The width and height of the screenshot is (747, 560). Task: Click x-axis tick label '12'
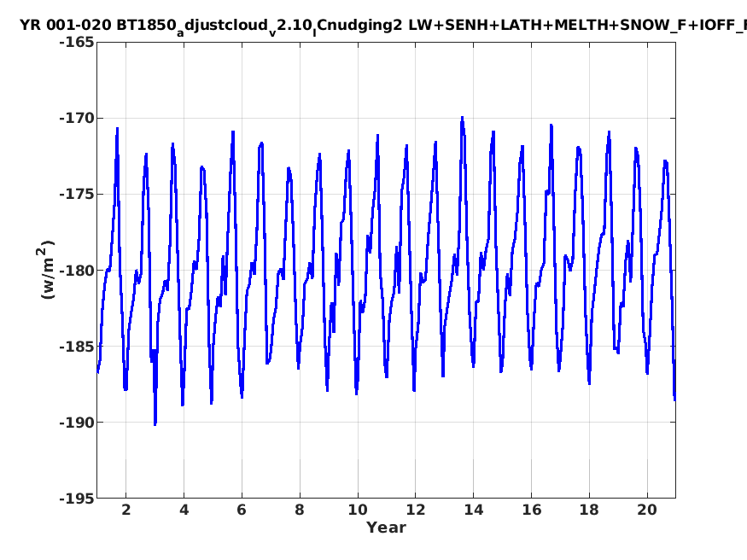416,510
